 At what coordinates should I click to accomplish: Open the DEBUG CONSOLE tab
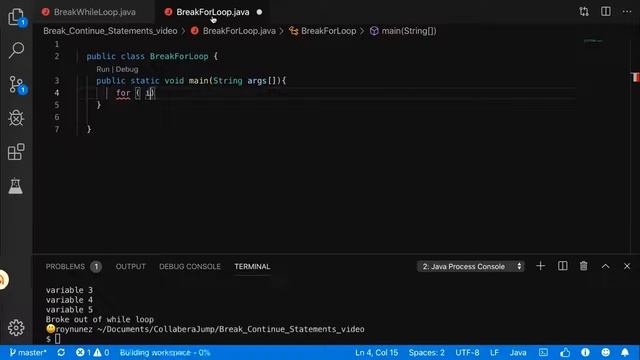(x=190, y=267)
